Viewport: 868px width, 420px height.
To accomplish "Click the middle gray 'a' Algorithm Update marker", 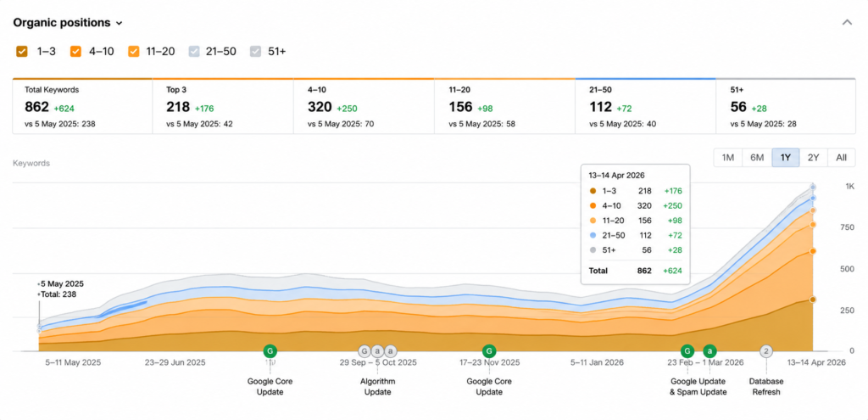I will pyautogui.click(x=377, y=350).
